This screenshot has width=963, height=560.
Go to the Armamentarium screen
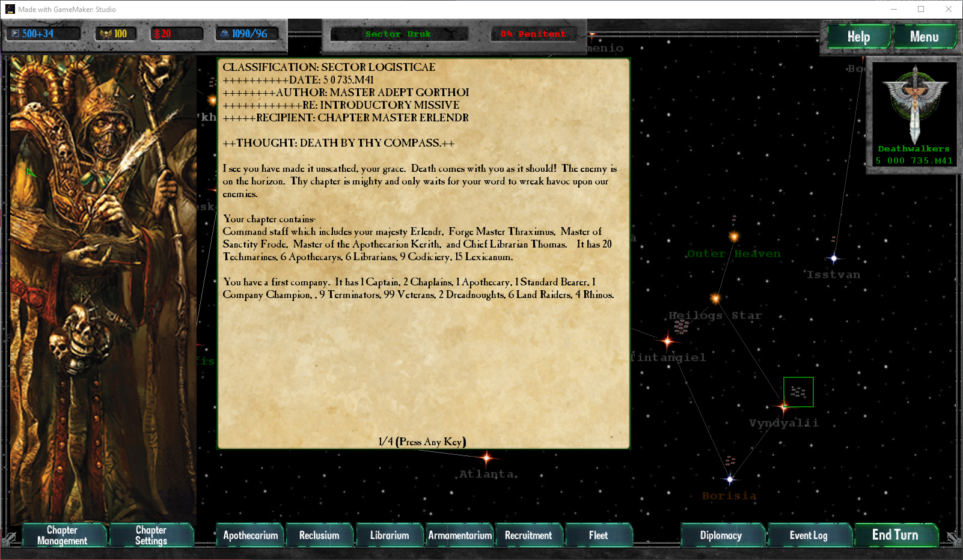point(460,535)
